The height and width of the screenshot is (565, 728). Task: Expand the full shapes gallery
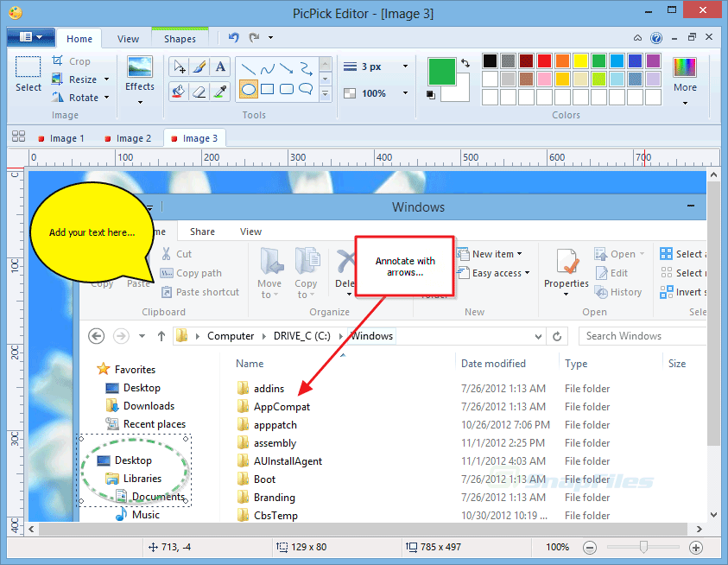point(326,94)
